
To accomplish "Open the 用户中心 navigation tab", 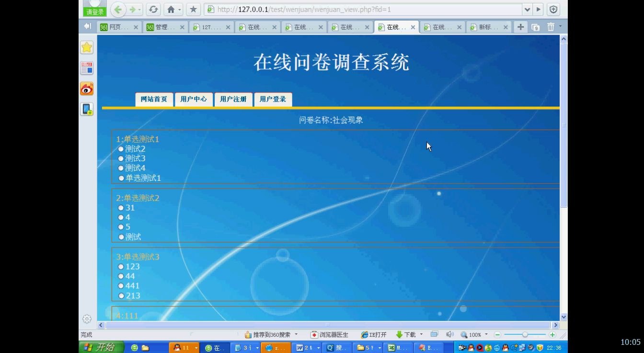I will pos(194,99).
